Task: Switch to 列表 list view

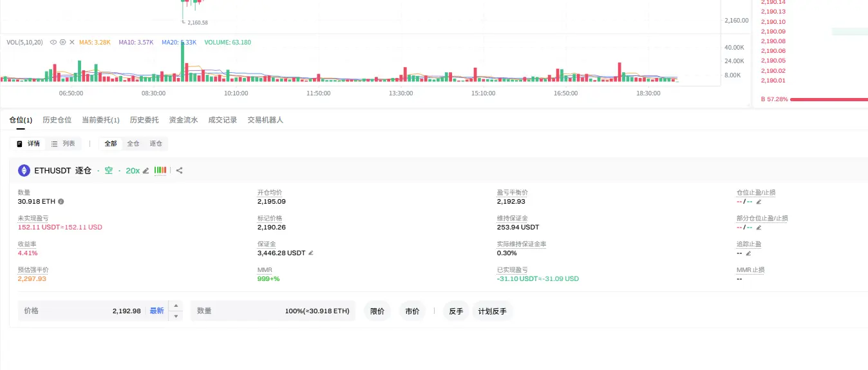Action: 63,144
